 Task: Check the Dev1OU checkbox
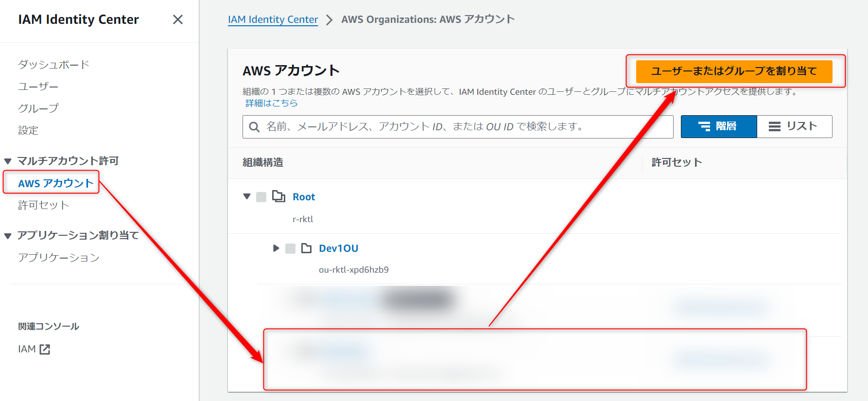click(291, 248)
